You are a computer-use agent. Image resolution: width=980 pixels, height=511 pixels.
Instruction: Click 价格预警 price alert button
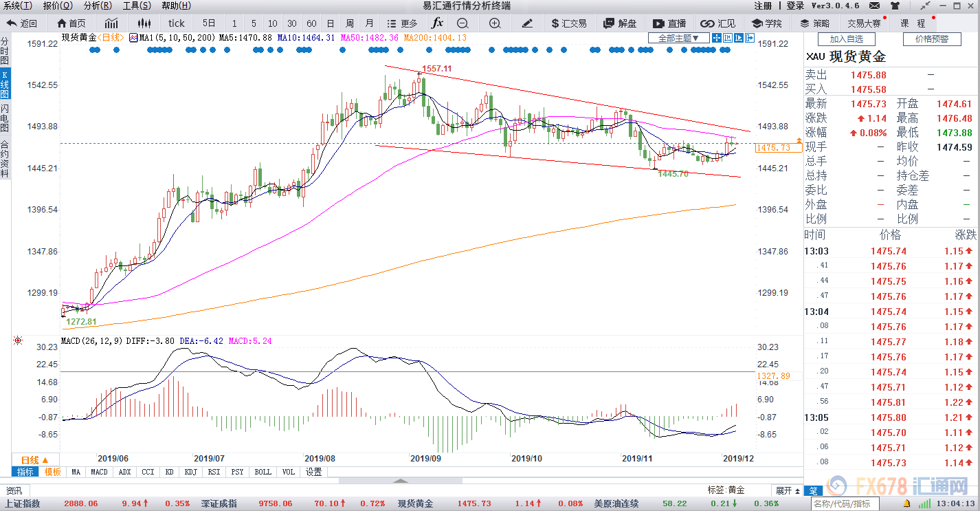[x=931, y=39]
